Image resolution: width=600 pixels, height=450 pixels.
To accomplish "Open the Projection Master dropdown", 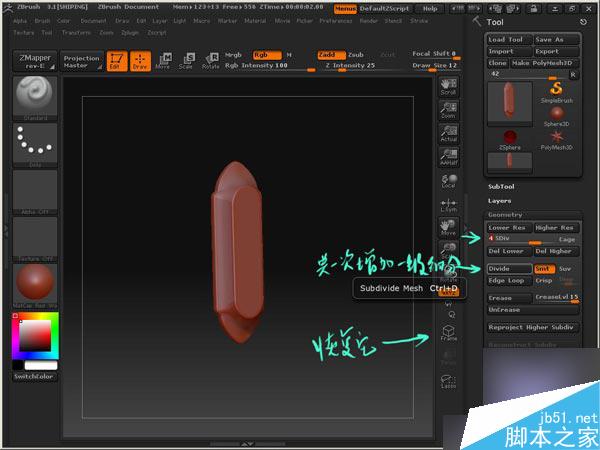I will pos(82,61).
